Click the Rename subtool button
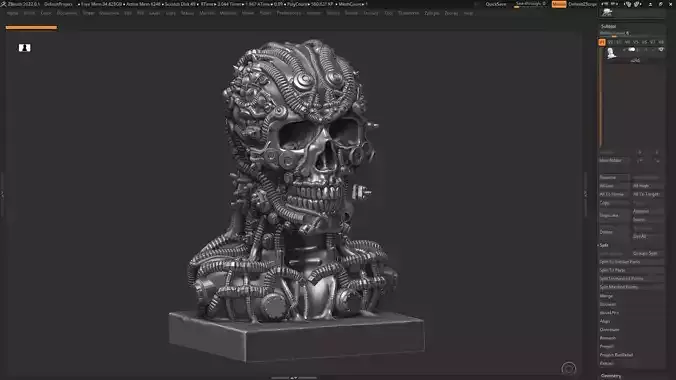 tap(614, 177)
